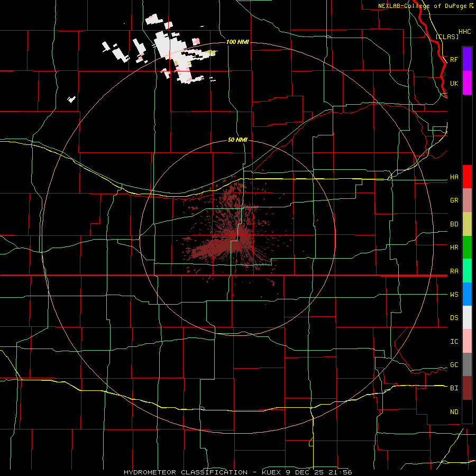Click the WS legend label
Viewport: 476px width, 476px height.
(x=454, y=294)
